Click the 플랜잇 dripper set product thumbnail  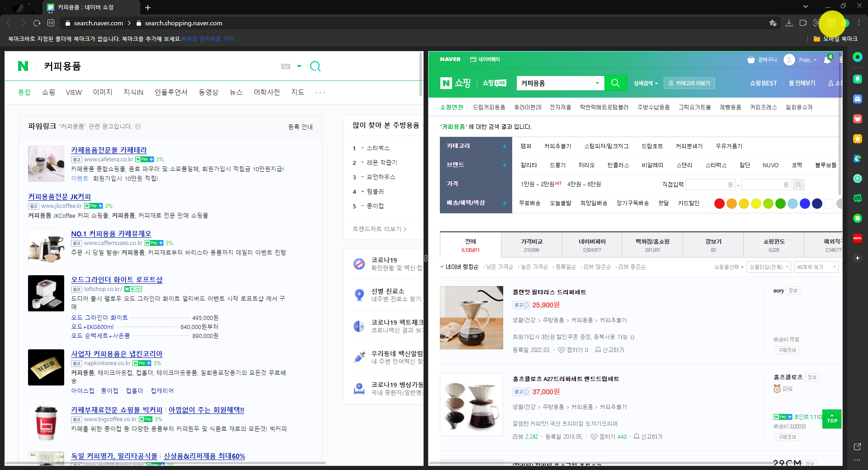coord(472,318)
